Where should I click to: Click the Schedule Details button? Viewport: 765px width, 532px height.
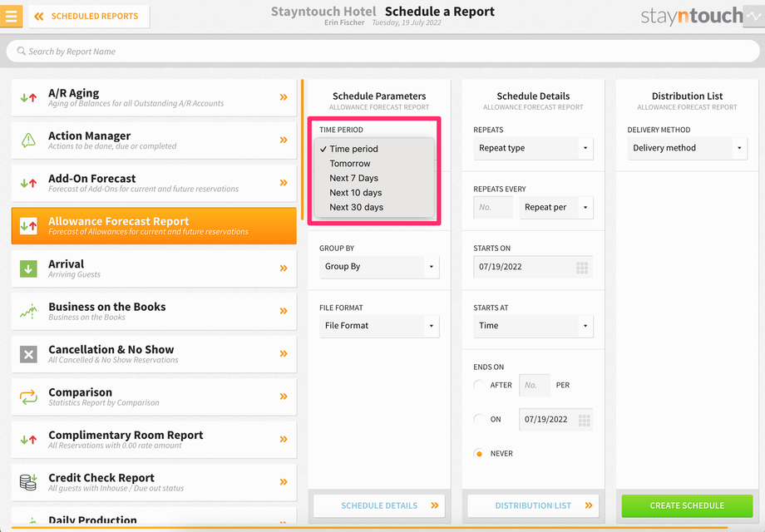pos(379,505)
